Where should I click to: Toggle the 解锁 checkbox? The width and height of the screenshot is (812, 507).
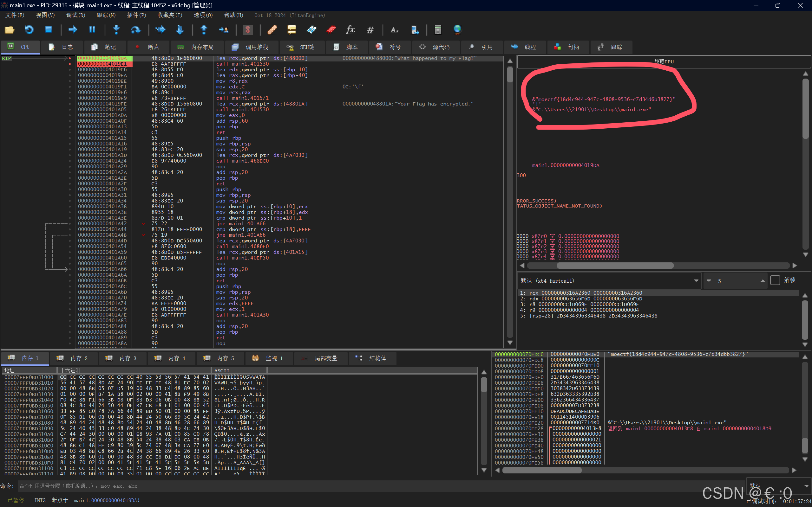[775, 280]
